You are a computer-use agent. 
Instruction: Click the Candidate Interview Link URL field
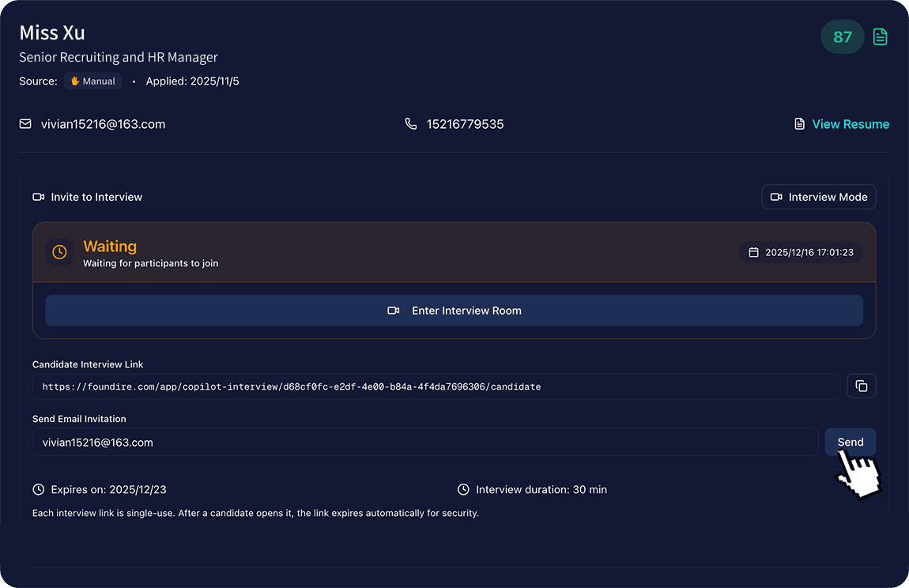(x=436, y=387)
